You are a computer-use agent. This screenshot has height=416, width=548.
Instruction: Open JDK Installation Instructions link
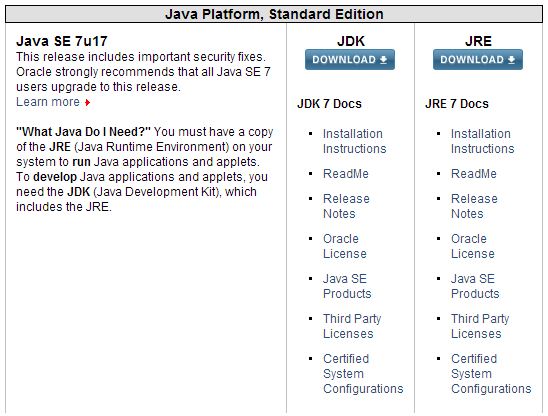pyautogui.click(x=354, y=141)
